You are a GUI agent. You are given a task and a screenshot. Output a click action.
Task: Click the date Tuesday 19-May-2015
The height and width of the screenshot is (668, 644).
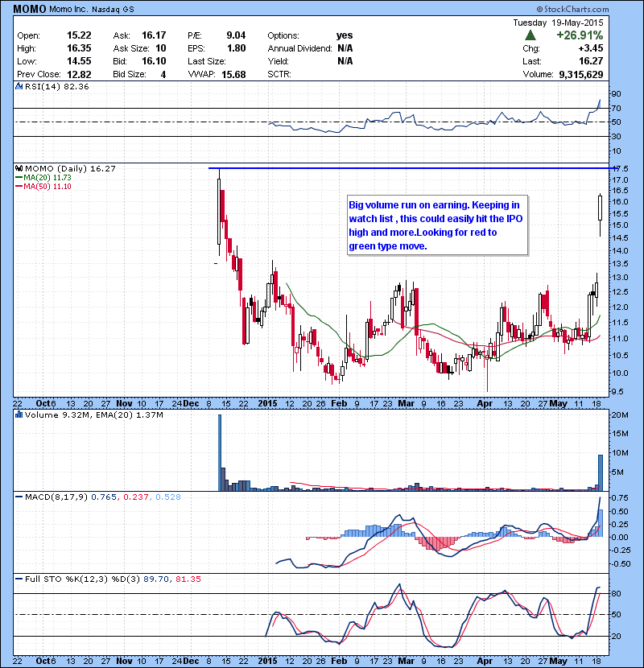(x=558, y=23)
